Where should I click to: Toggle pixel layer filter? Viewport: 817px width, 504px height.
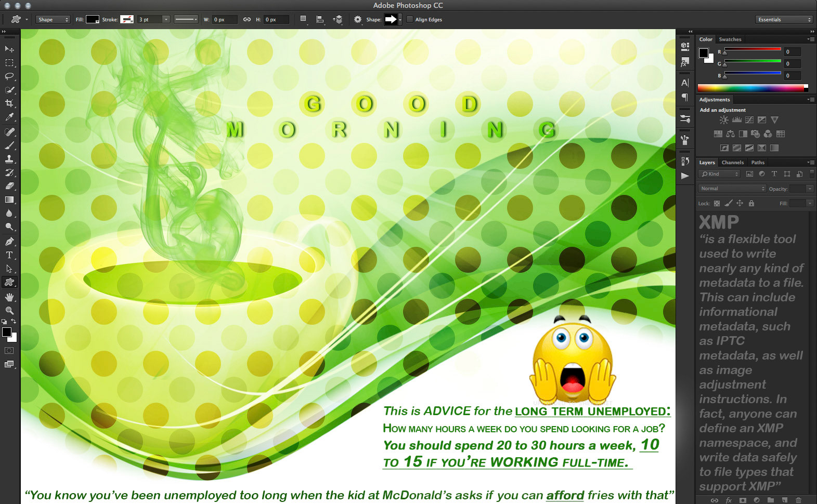point(749,174)
